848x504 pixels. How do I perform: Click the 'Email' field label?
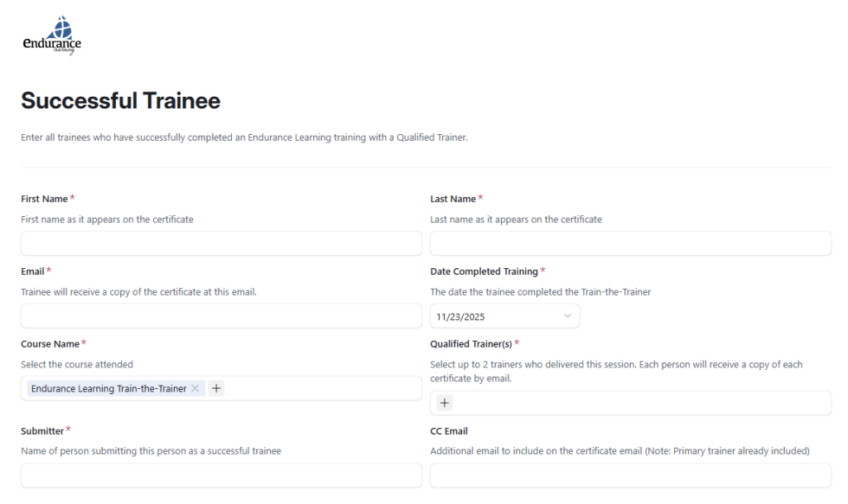click(x=32, y=271)
